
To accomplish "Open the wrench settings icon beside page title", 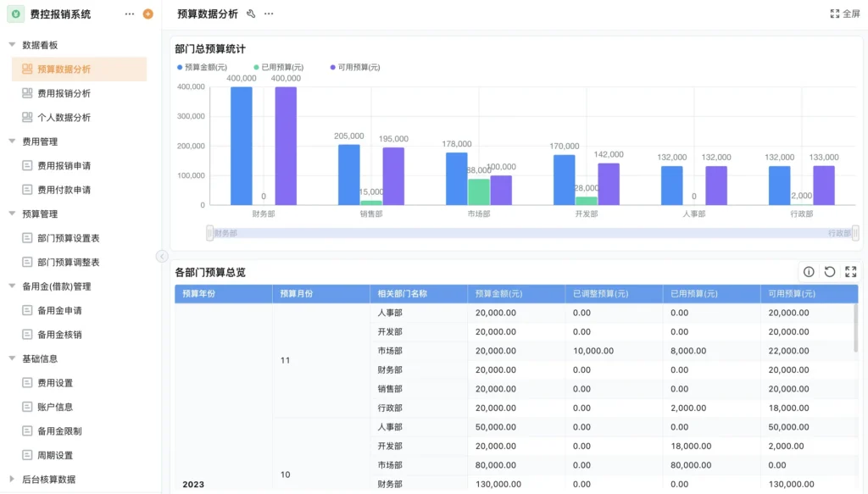I will coord(251,14).
